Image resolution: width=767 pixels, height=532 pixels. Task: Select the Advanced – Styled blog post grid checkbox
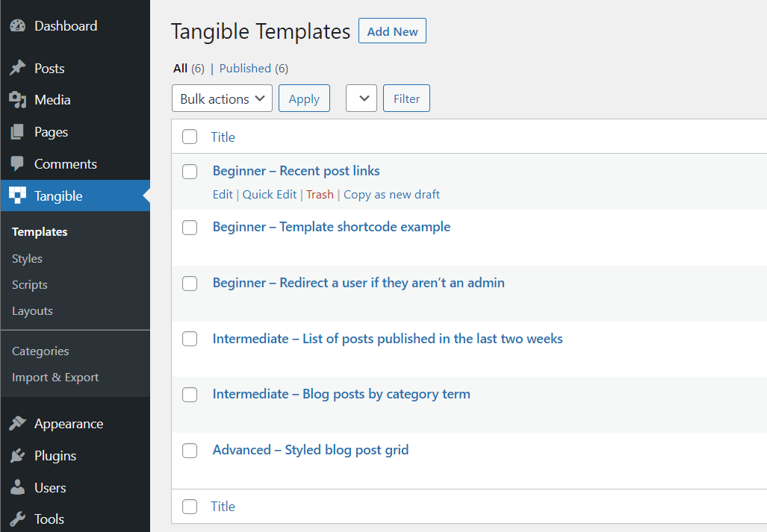(190, 451)
